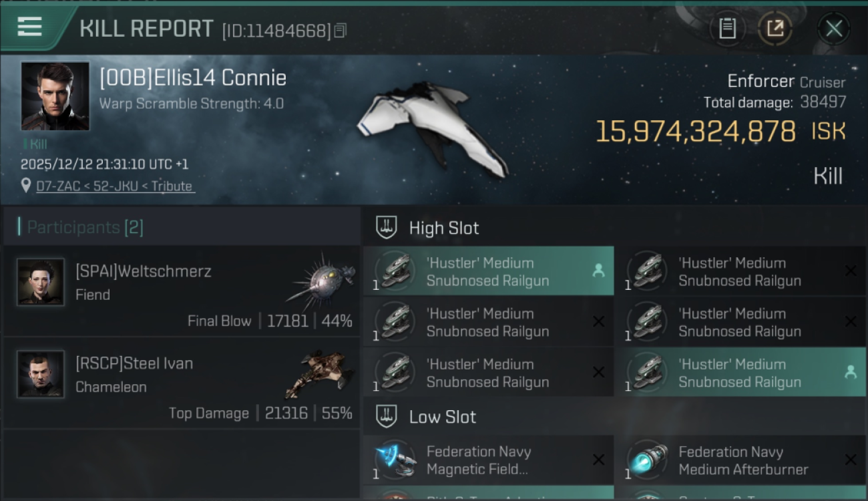Select the first highlighted Hustler Railgun

(488, 271)
